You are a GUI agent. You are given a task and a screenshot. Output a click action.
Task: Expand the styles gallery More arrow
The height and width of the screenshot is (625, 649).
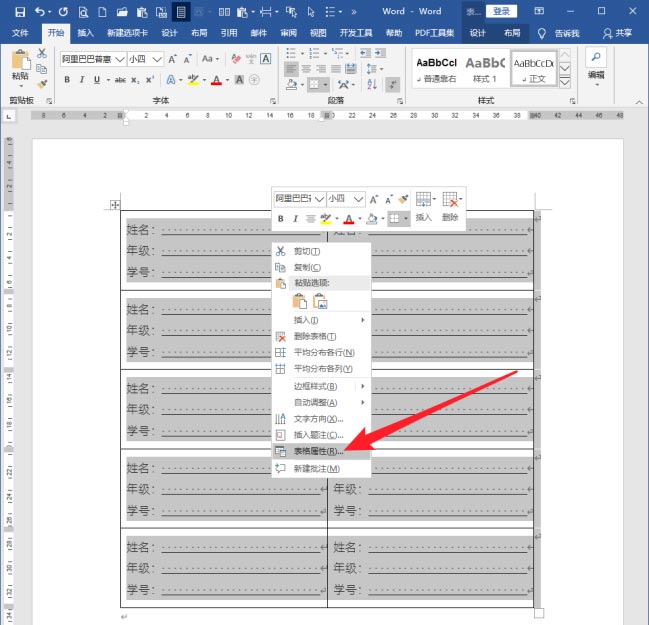[x=565, y=83]
